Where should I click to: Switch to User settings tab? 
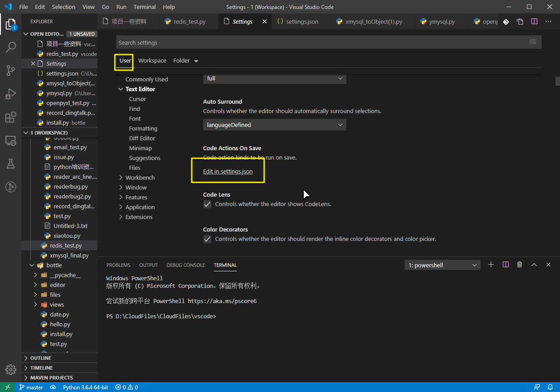click(125, 60)
